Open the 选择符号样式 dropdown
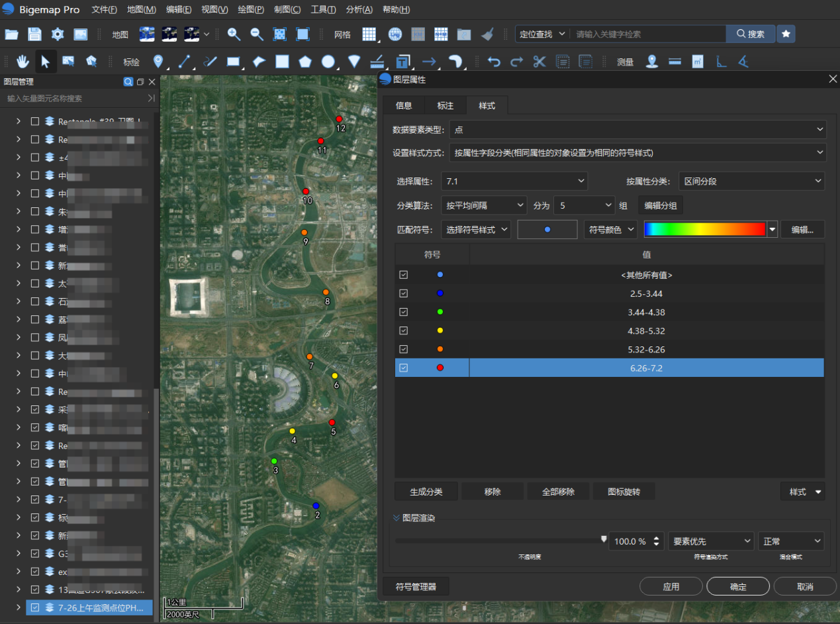840x624 pixels. coord(476,229)
